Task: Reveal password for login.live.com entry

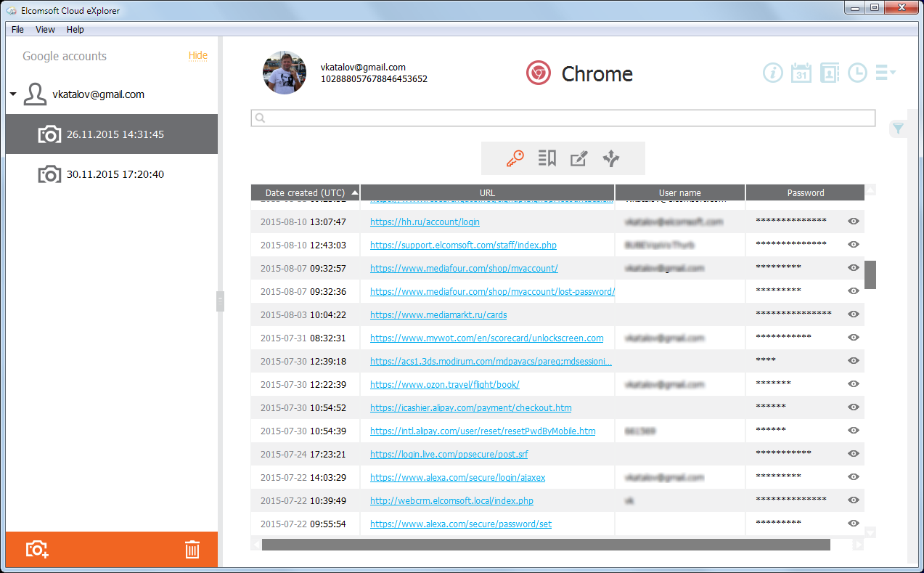Action: pos(854,454)
